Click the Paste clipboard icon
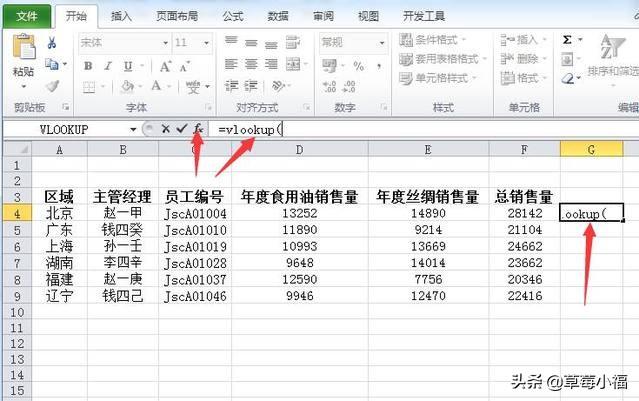The width and height of the screenshot is (639, 401). (x=24, y=47)
